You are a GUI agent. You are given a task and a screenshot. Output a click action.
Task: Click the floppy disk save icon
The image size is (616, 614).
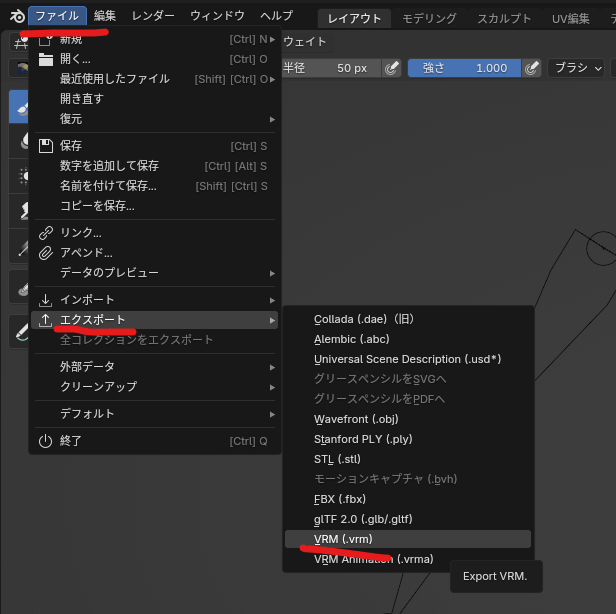coord(46,146)
